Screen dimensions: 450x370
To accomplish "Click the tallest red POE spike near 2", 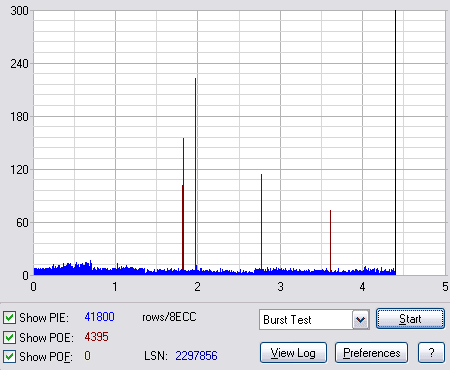I will pos(196,173).
